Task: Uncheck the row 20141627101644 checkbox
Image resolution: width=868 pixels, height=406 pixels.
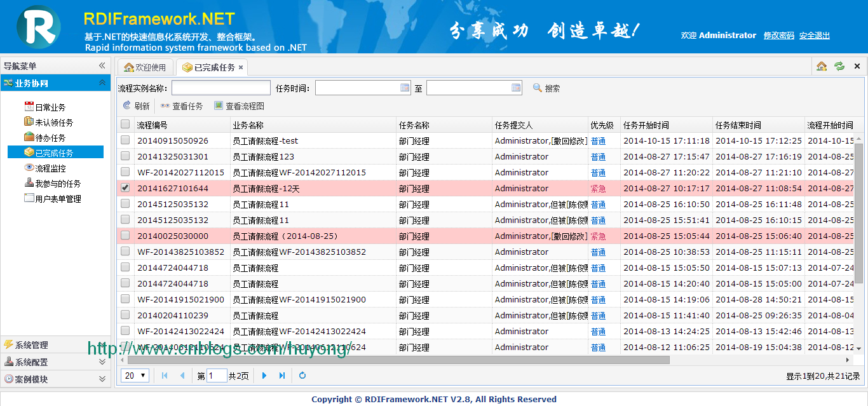Action: coord(125,187)
